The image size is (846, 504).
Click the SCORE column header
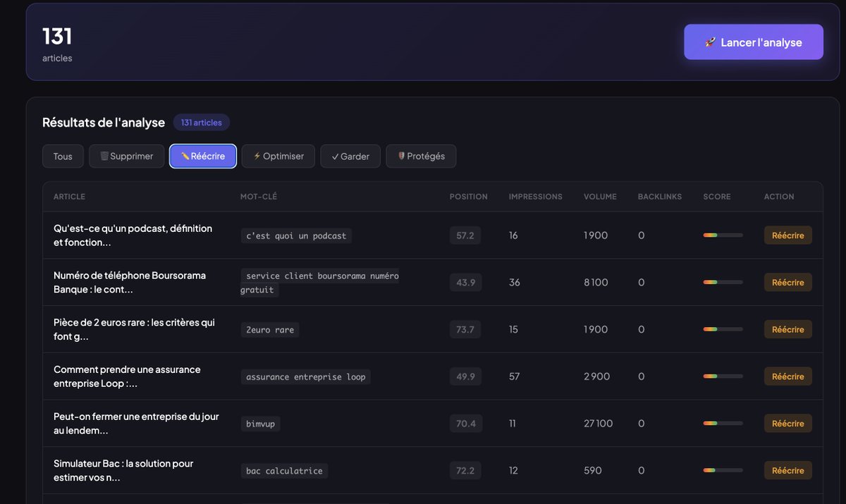point(717,197)
